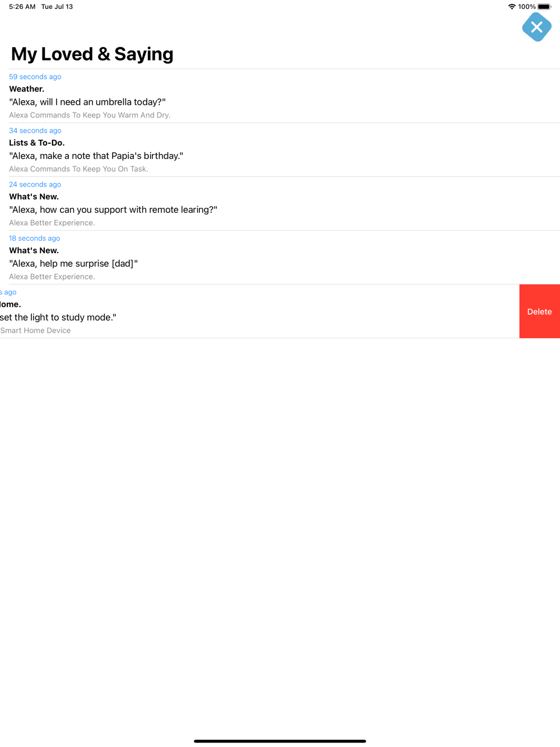Select the umbrella today command

pos(87,102)
